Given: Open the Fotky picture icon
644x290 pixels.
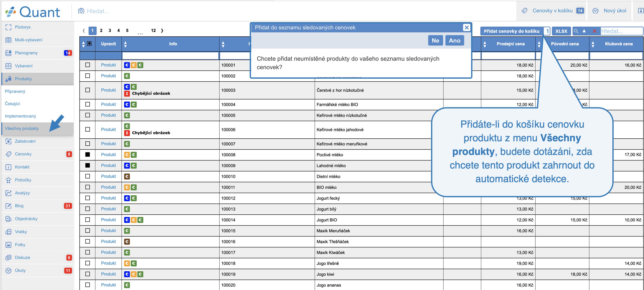Looking at the screenshot, I should click(8, 245).
